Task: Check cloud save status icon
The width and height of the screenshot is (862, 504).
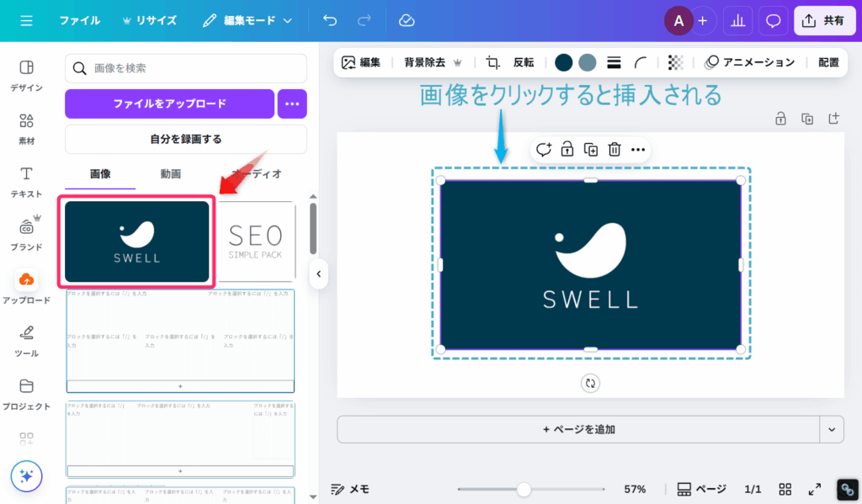Action: [x=407, y=21]
